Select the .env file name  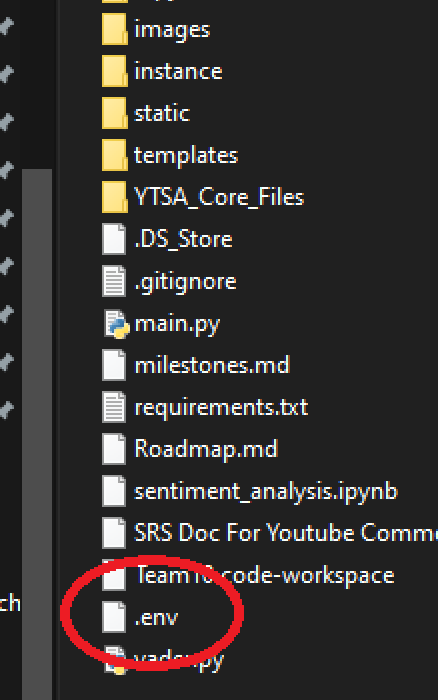point(156,617)
